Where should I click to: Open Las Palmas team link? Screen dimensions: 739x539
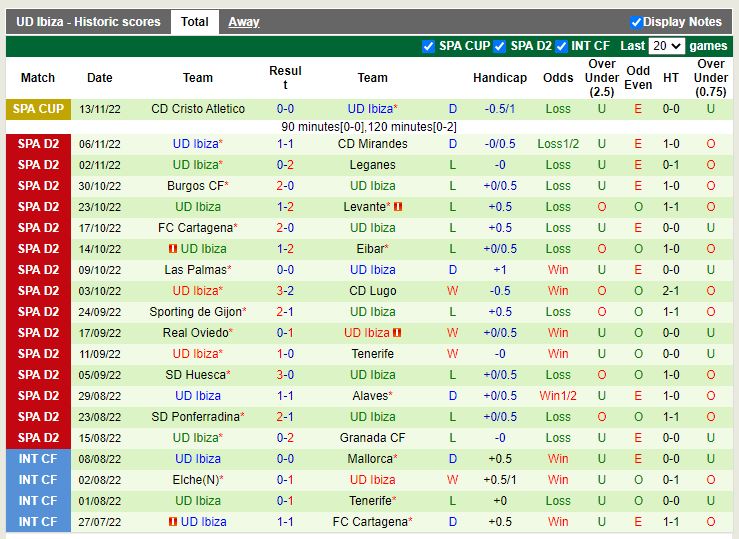195,270
